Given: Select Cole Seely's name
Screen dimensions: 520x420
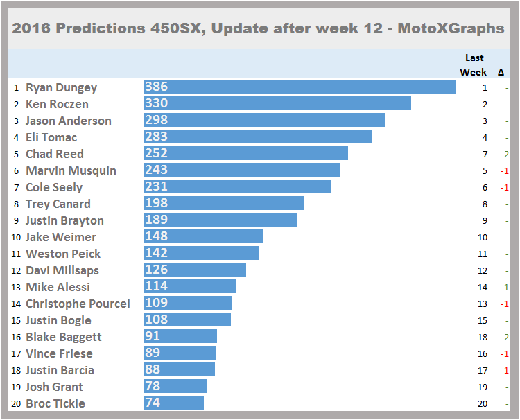Looking at the screenshot, I should point(54,187).
